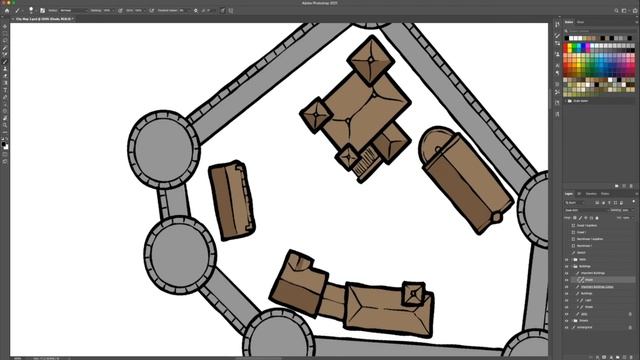Image resolution: width=640 pixels, height=360 pixels.
Task: Create a new layer with the plus icon
Action: (624, 357)
